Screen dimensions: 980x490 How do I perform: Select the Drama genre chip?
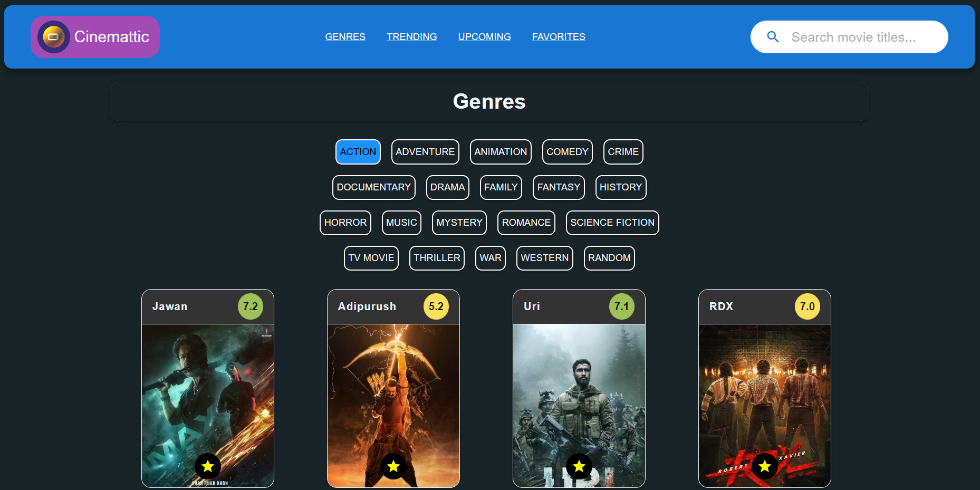pos(448,187)
